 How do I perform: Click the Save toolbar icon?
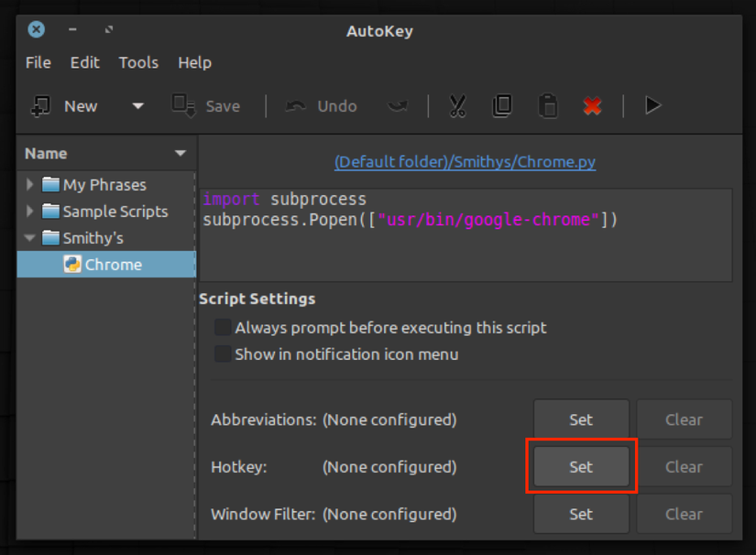click(183, 105)
